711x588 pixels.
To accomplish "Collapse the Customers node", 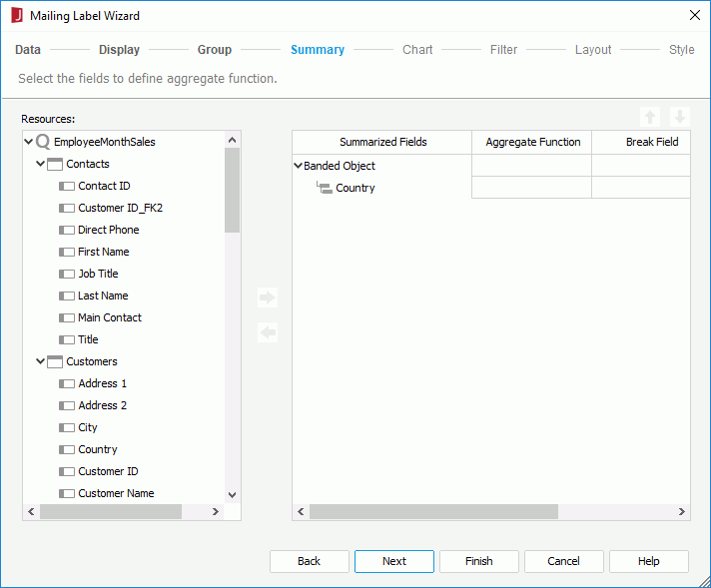I will (x=41, y=361).
